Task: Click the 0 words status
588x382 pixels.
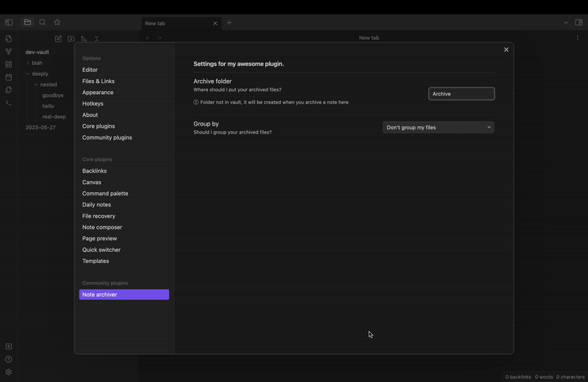Action: (544, 377)
